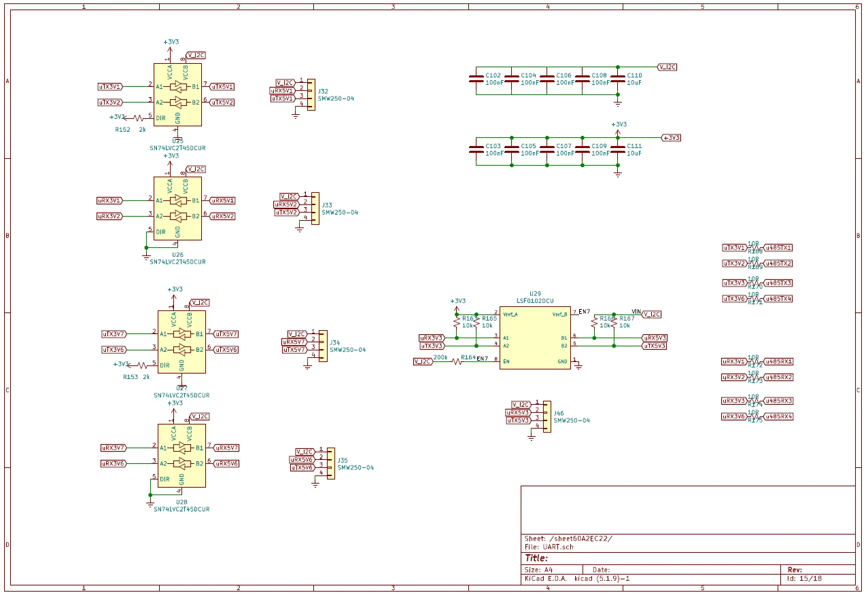Select capacitor C106 100nF
868x597 pixels.
(546, 79)
